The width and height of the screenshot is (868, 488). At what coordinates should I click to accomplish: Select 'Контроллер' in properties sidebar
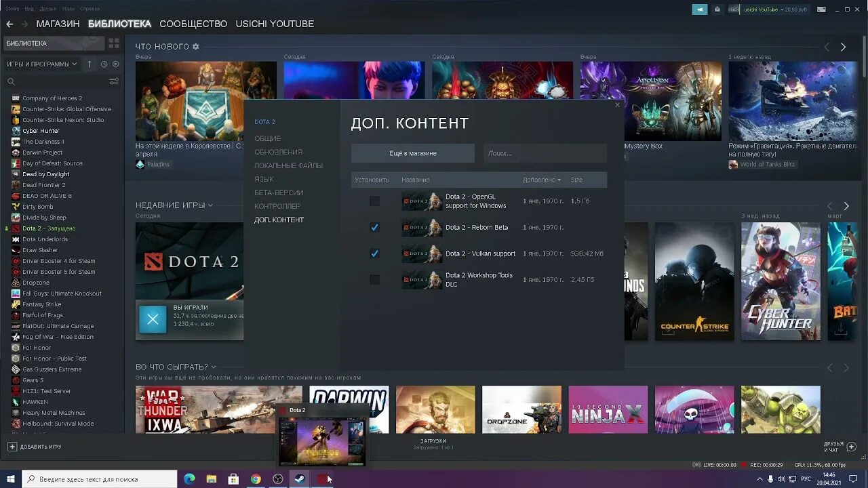point(277,206)
